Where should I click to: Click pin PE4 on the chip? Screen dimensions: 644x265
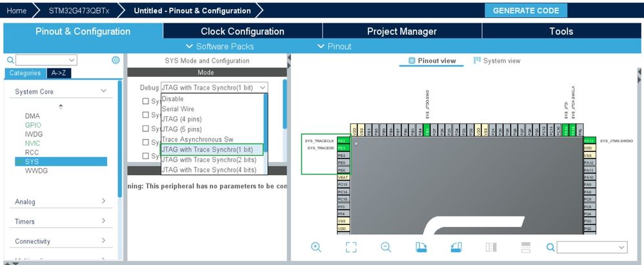(343, 156)
